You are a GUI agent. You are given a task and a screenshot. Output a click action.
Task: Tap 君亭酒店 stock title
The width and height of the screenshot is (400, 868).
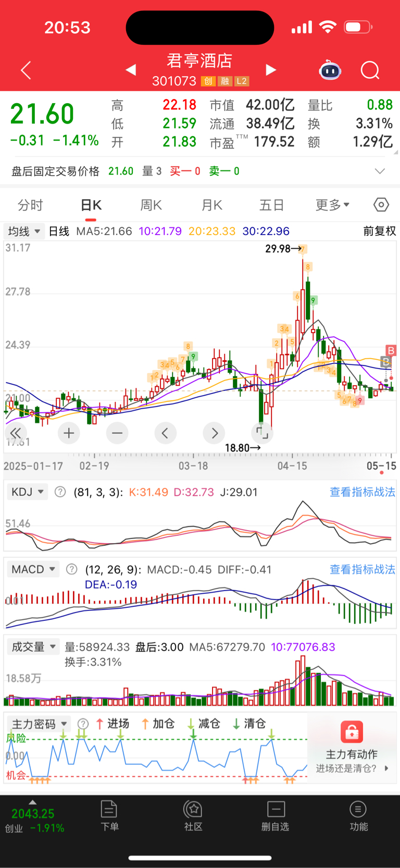(x=200, y=60)
